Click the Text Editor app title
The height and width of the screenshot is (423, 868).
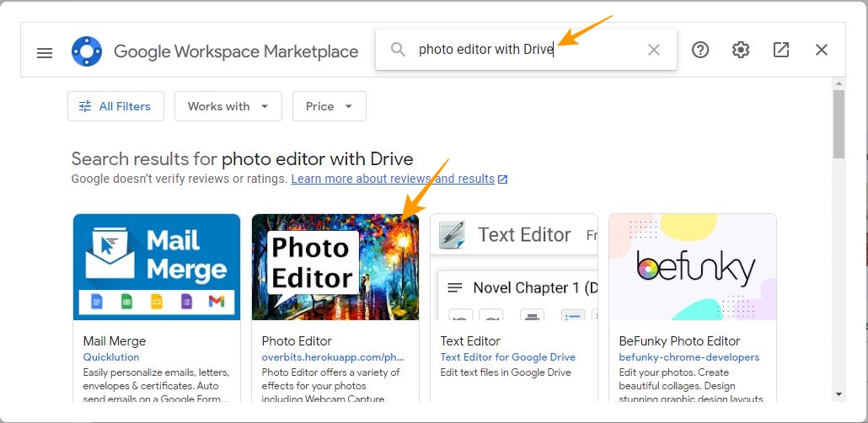click(x=470, y=341)
